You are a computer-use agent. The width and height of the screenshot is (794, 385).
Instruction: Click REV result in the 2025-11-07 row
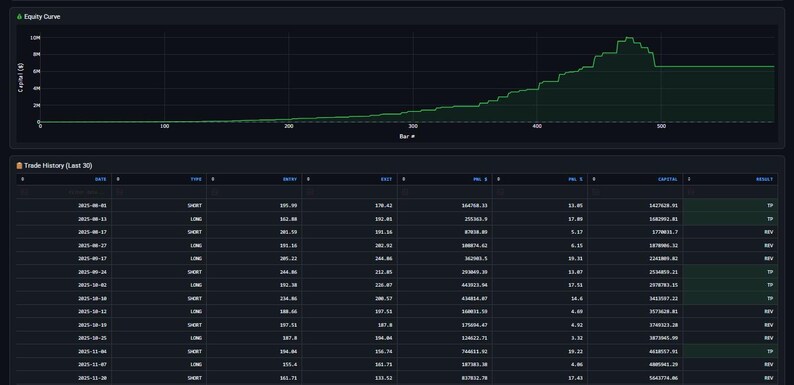click(x=769, y=364)
